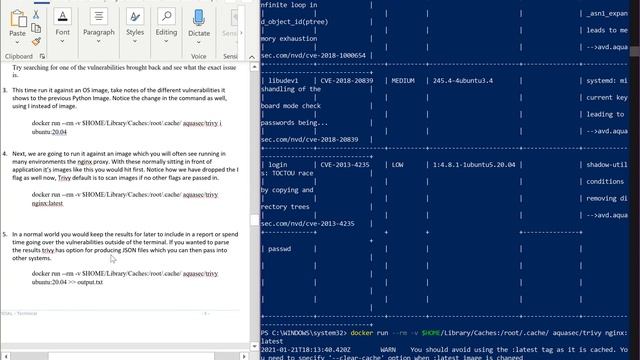Click 'libudev1' package name in terminal
This screenshot has height=360, width=640.
coord(283,81)
